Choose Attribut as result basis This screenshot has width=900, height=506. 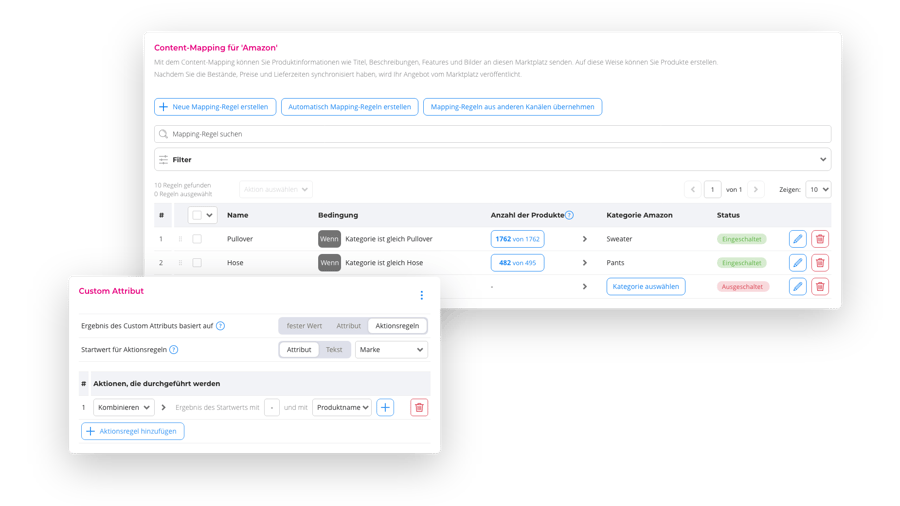(348, 326)
